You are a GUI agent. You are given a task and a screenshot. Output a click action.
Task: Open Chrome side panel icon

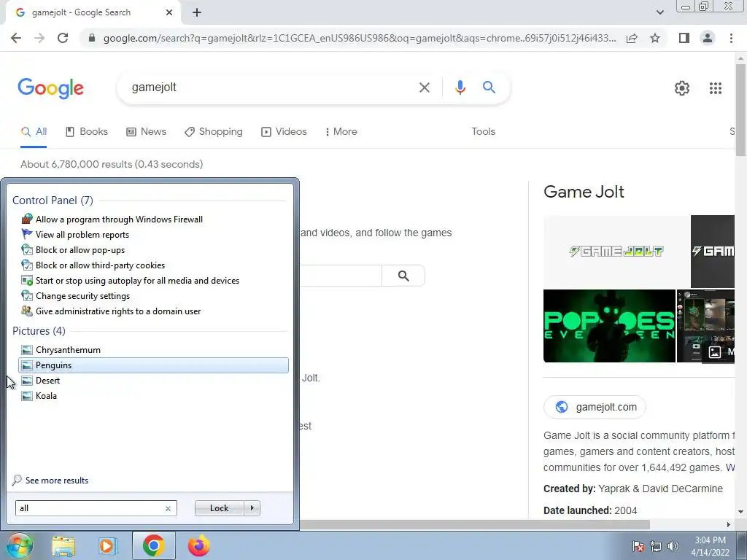click(684, 38)
